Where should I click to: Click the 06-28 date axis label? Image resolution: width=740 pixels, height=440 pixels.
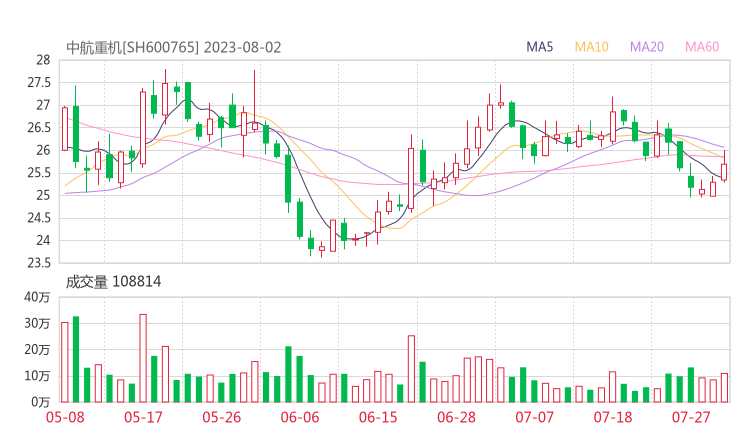456,417
